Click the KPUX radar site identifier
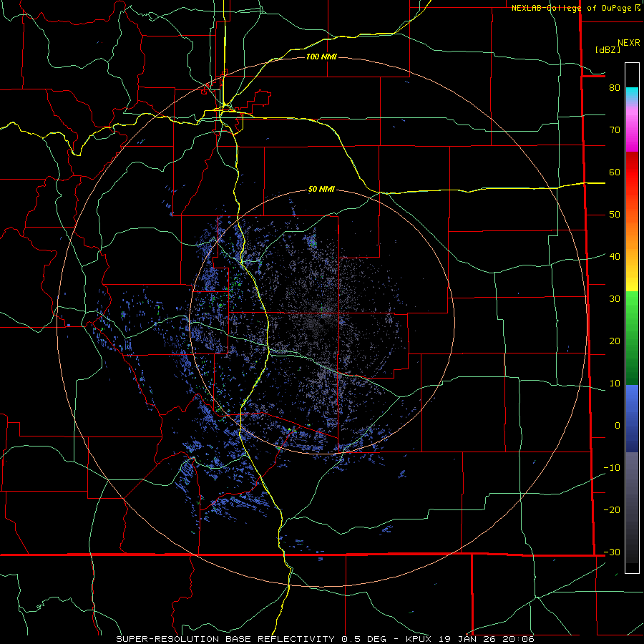The height and width of the screenshot is (644, 644). click(x=419, y=639)
